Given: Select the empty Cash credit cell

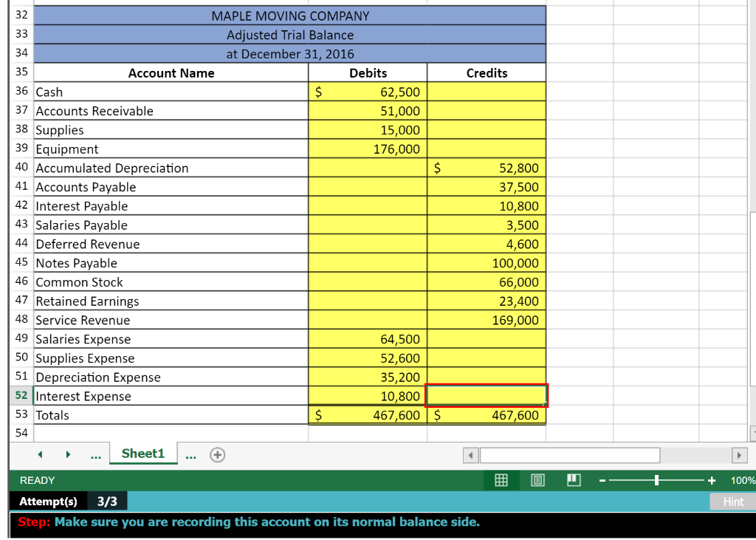Looking at the screenshot, I should point(487,92).
